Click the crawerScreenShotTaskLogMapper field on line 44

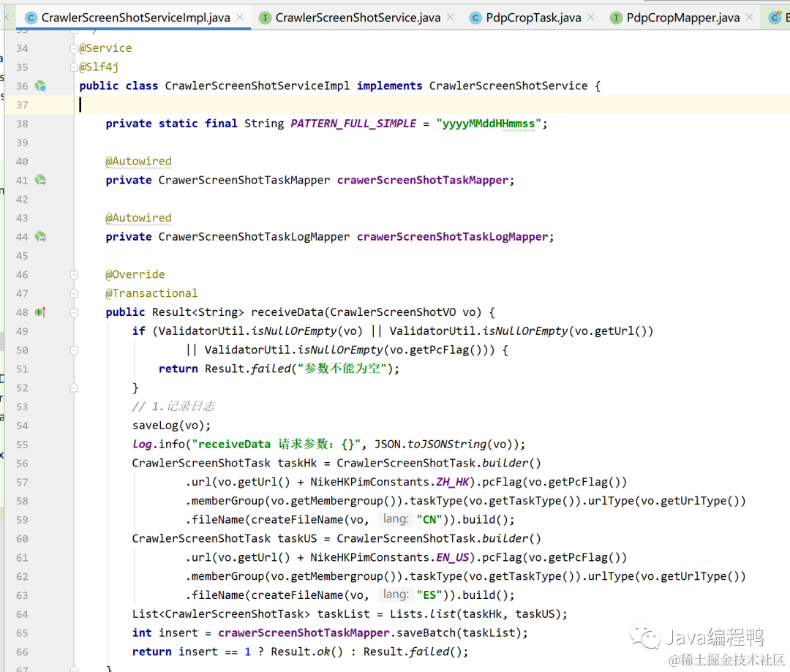click(453, 237)
